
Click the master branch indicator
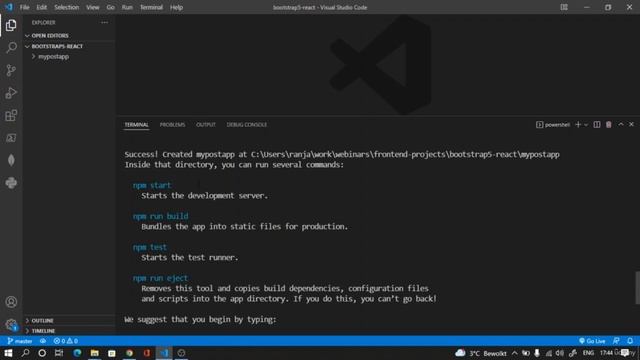coord(20,341)
